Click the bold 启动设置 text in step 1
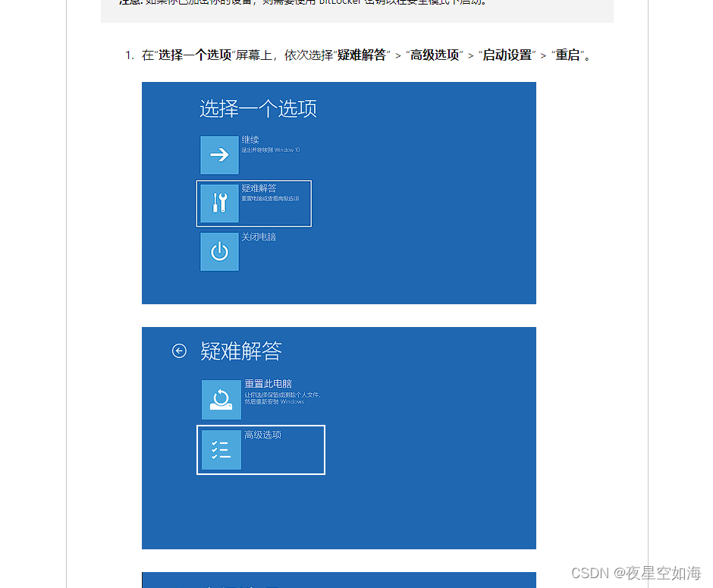Screen dimensions: 713x588 point(507,55)
